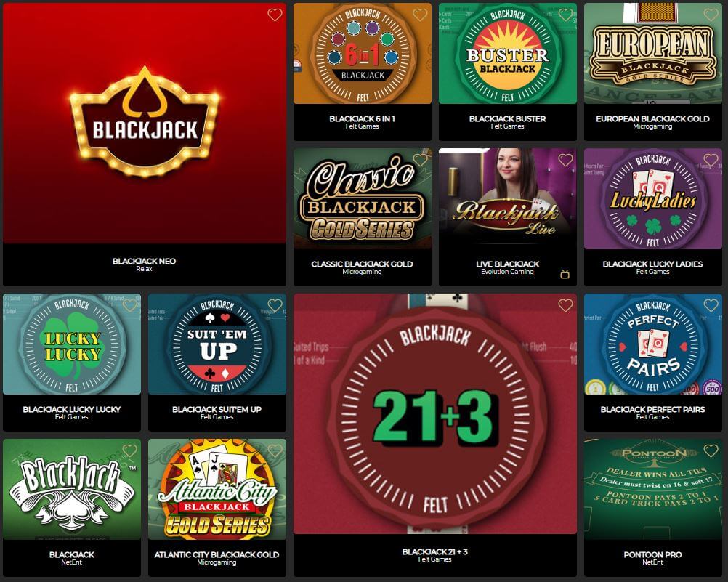Toggle heart on Live Blackjack tile

[x=565, y=161]
